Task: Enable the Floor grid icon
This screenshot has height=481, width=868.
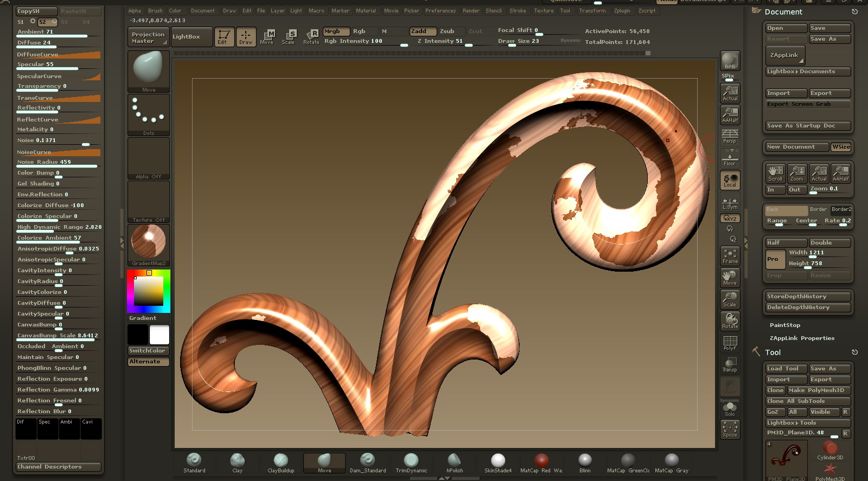Action: coord(730,158)
